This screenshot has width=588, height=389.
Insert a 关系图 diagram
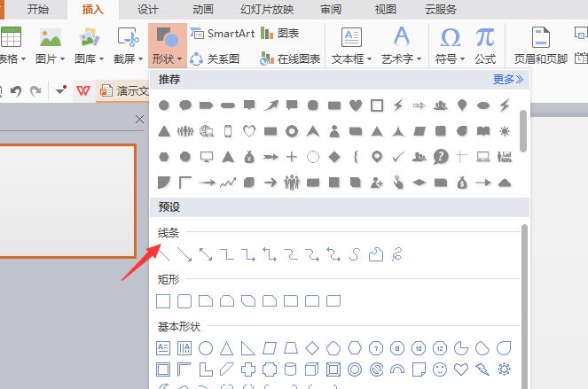[x=215, y=58]
